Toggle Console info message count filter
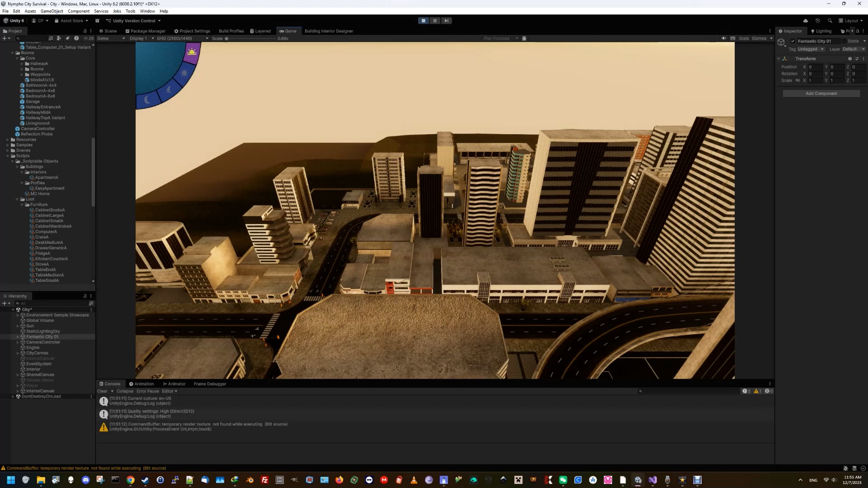The image size is (868, 488). pyautogui.click(x=746, y=391)
